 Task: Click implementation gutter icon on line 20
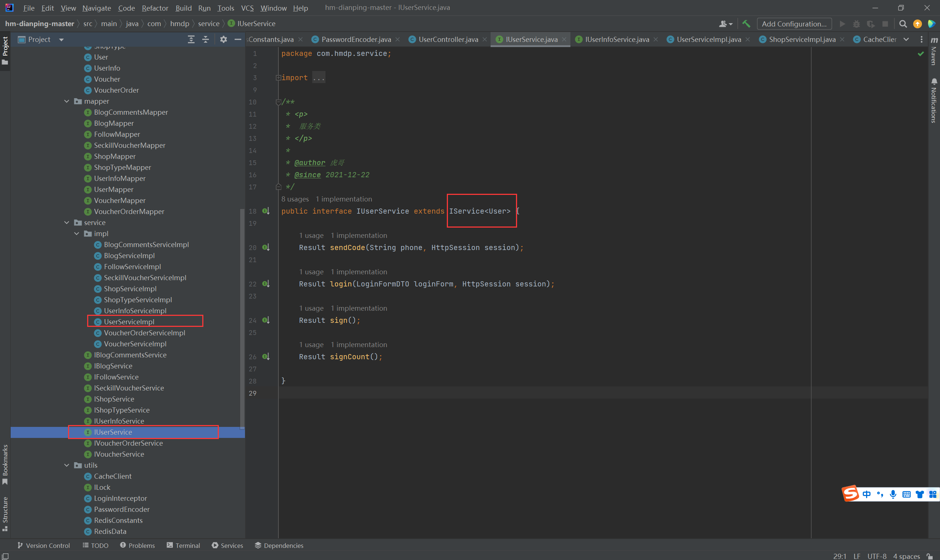(266, 247)
